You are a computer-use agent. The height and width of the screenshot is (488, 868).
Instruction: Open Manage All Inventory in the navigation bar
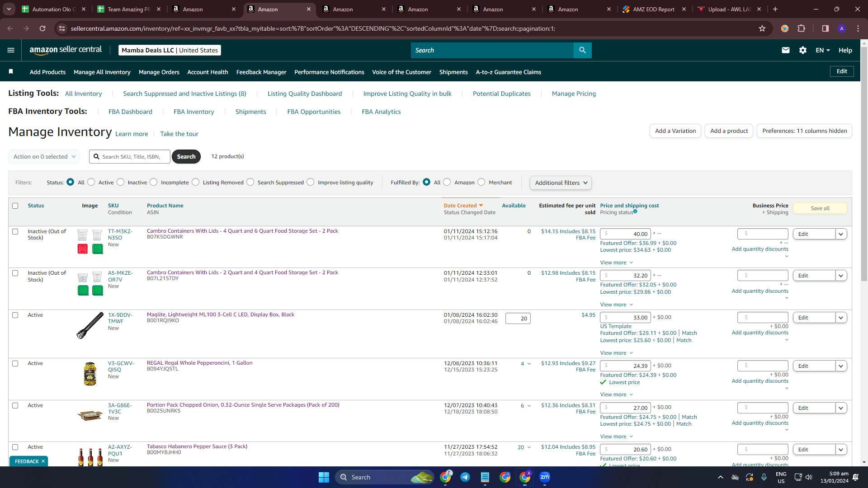point(102,72)
